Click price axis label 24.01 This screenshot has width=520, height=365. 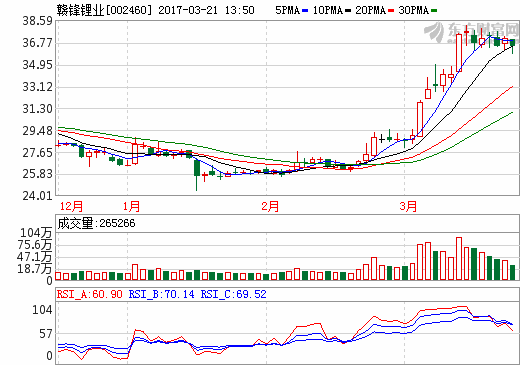click(x=37, y=196)
